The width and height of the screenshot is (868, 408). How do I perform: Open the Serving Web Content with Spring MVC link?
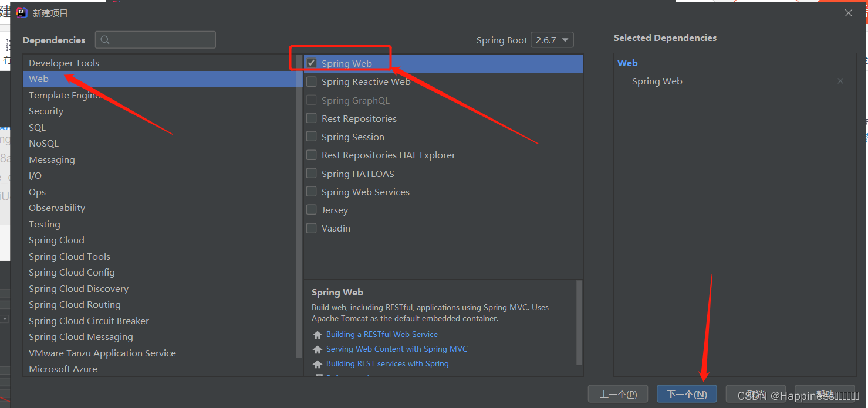coord(397,349)
